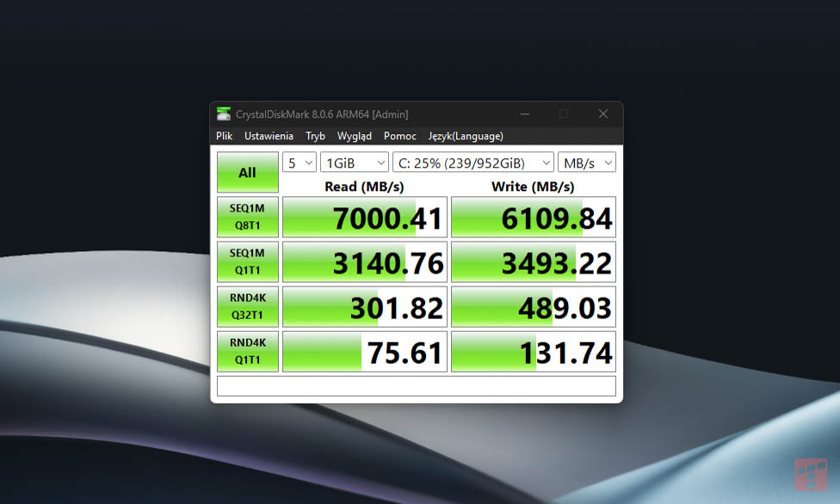Click the 7000.41 sequential read result
Image resolution: width=840 pixels, height=504 pixels.
(x=365, y=217)
